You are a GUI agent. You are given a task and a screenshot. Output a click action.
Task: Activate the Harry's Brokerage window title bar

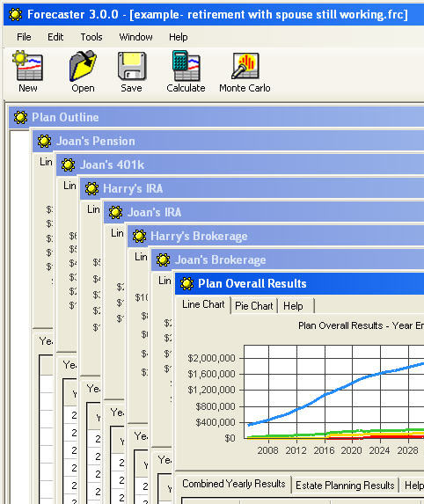(x=276, y=237)
